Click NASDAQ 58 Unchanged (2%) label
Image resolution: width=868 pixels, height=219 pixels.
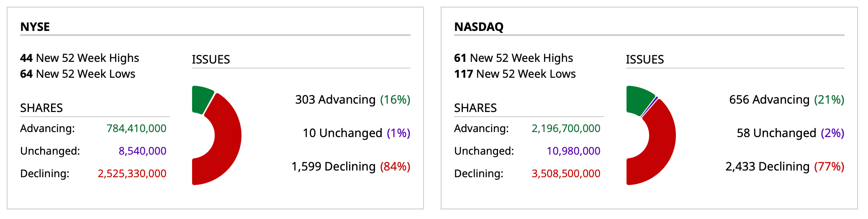tap(790, 133)
